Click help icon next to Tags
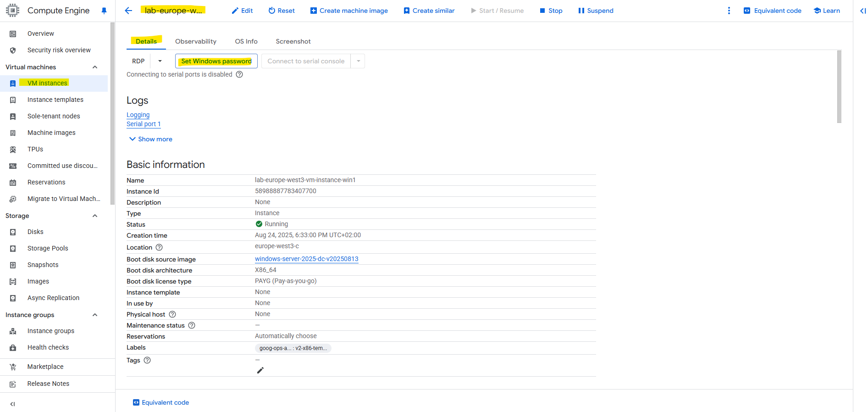868x412 pixels. coord(147,360)
